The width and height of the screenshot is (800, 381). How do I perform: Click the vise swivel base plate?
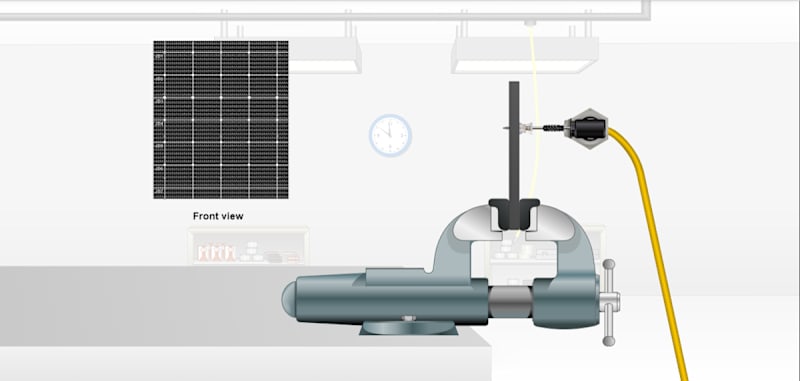408,327
